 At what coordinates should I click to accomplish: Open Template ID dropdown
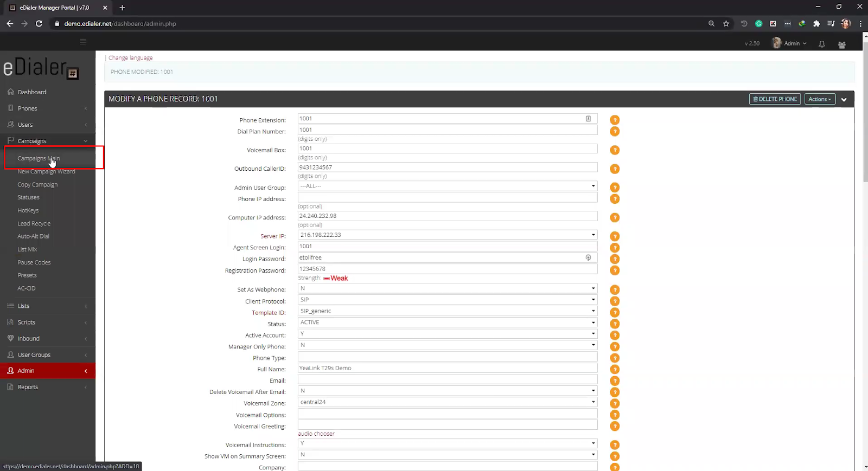point(448,311)
